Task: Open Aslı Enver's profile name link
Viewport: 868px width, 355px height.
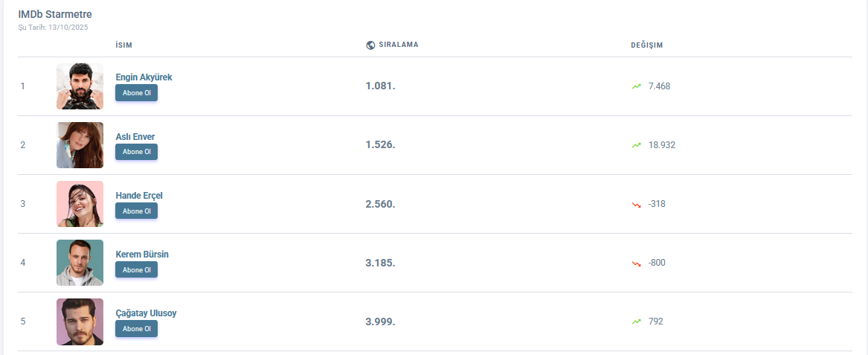Action: tap(135, 136)
